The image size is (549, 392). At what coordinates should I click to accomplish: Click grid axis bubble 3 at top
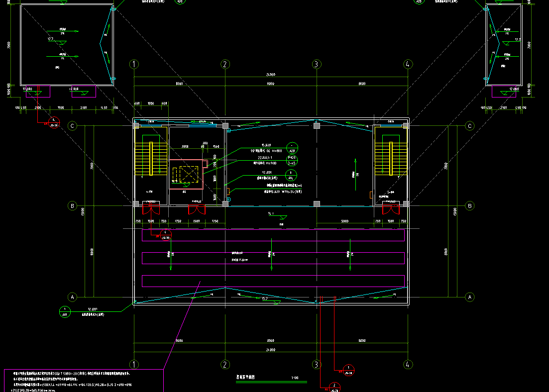coord(316,64)
